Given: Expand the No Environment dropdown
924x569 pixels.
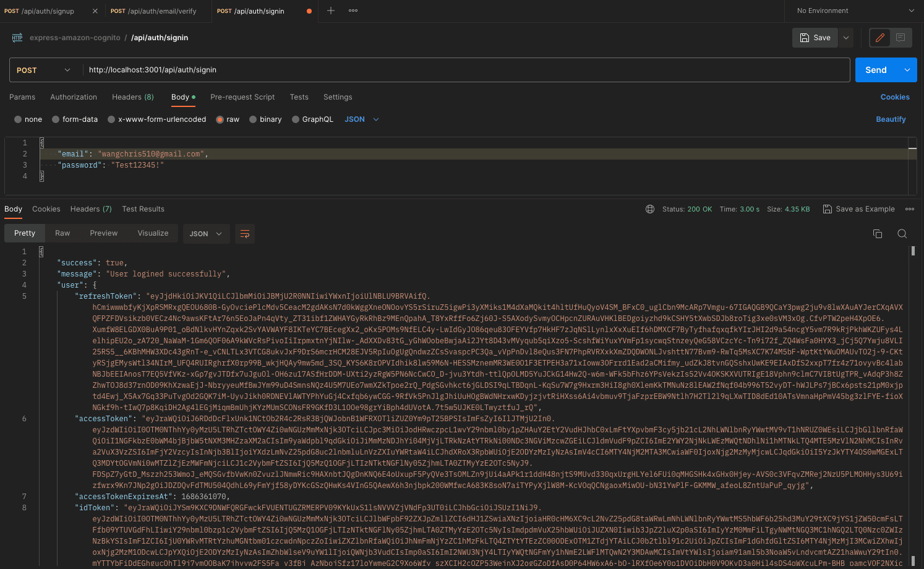Looking at the screenshot, I should tap(855, 11).
